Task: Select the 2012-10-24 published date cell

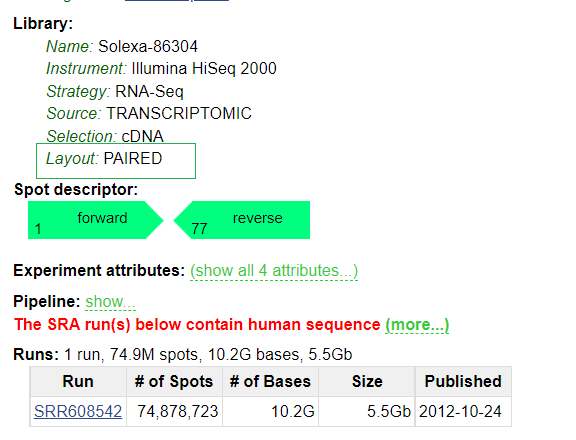Action: click(x=463, y=411)
